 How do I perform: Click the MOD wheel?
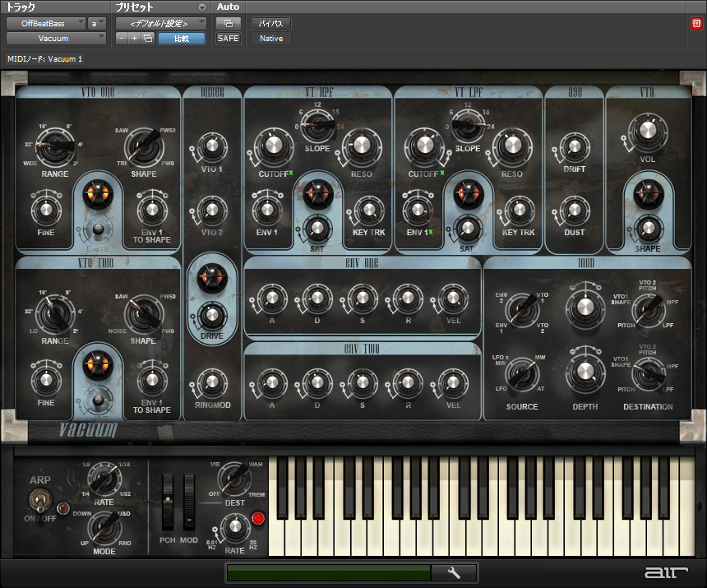click(189, 502)
